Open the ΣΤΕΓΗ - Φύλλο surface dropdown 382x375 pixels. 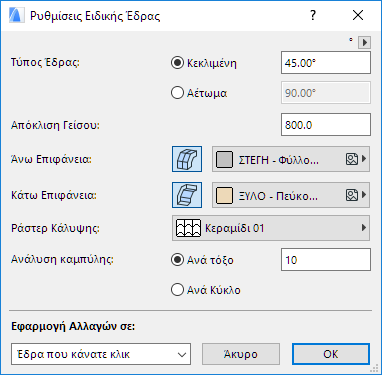pyautogui.click(x=291, y=159)
